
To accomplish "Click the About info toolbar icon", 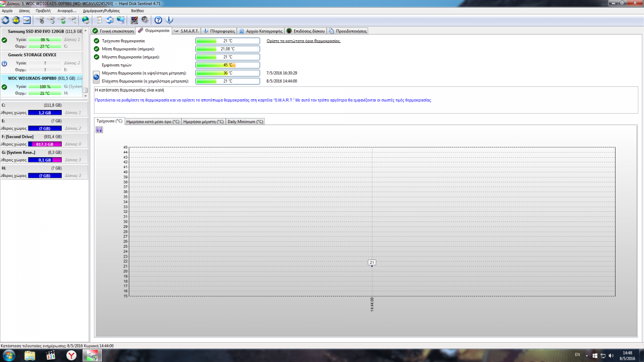I will (x=169, y=20).
